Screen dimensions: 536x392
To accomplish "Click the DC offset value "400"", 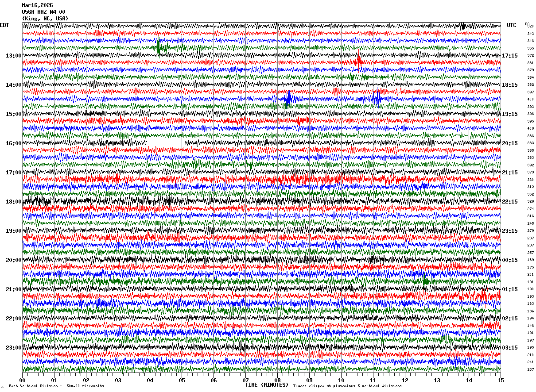I will tap(530, 99).
